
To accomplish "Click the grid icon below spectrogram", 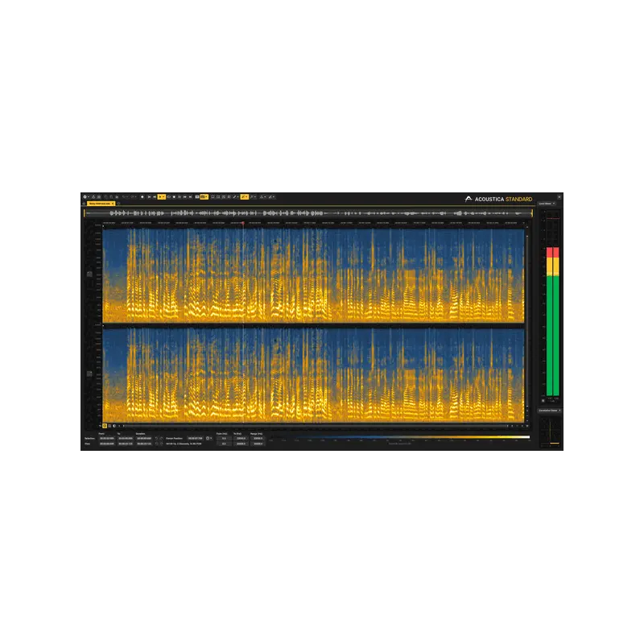I will (109, 426).
